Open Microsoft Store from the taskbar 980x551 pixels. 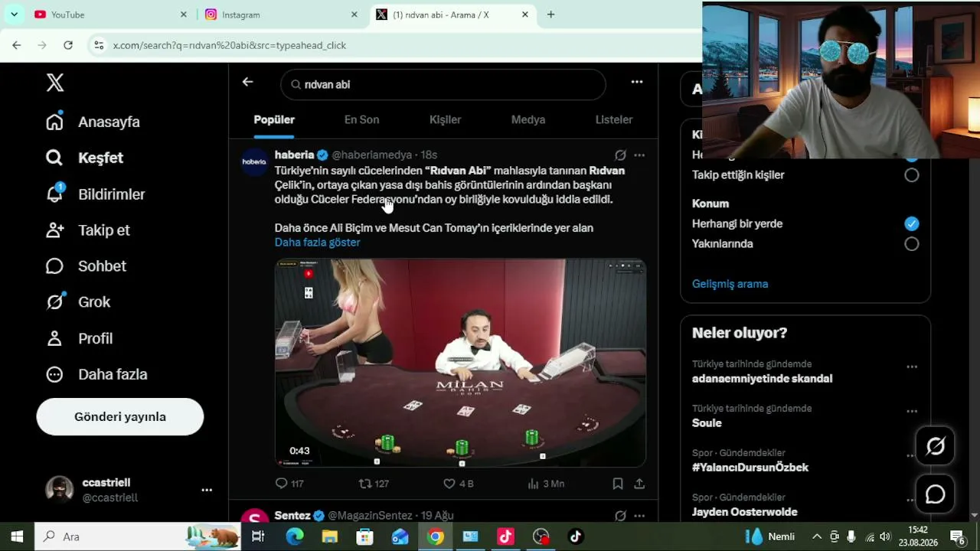(x=365, y=536)
